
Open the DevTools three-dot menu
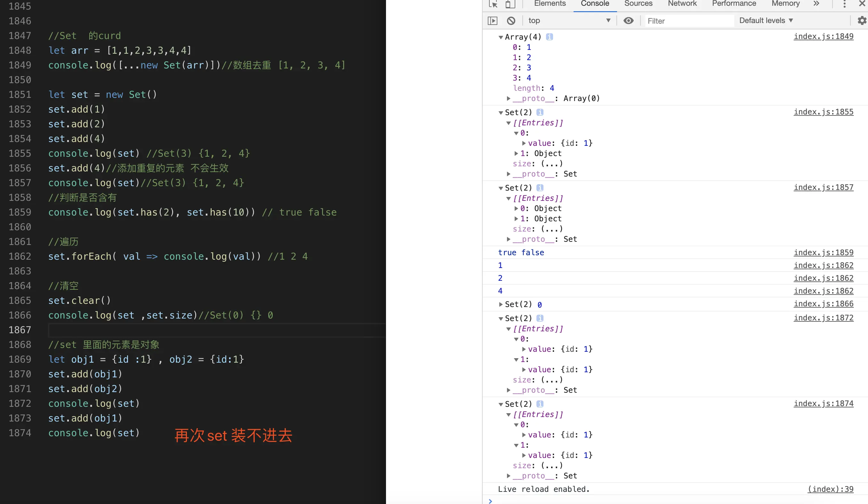coord(844,4)
